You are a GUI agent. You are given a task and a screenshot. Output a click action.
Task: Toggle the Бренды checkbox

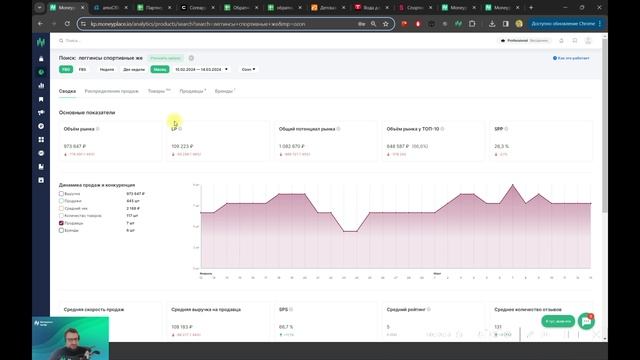click(x=61, y=231)
